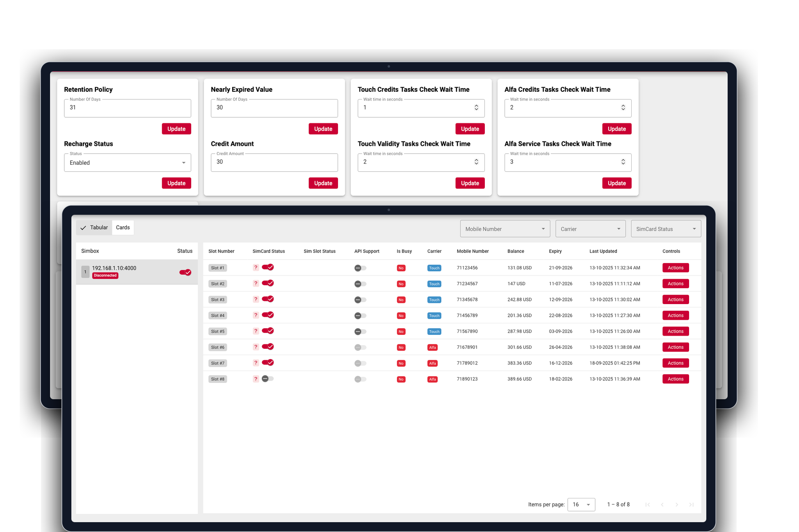Click Update under Credit Amount
Screen dimensions: 799x532
323,183
